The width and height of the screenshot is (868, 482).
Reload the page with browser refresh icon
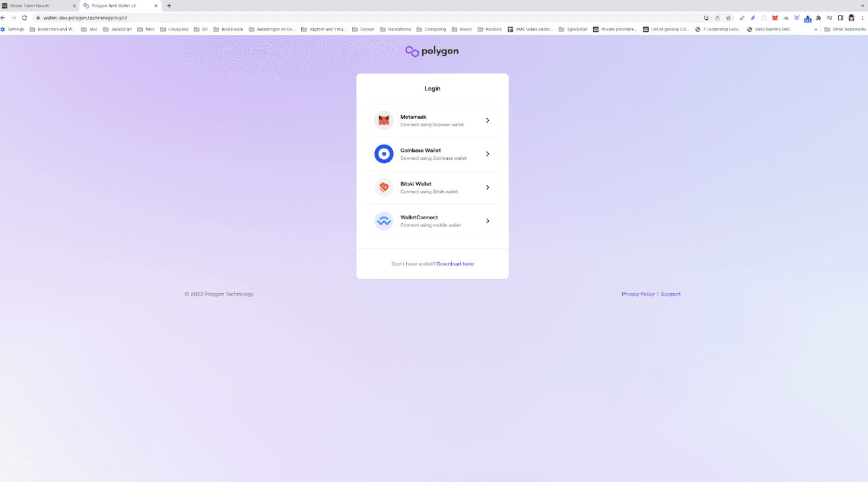click(24, 18)
